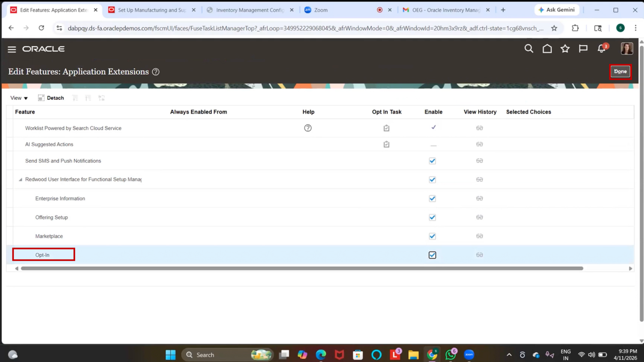Click the Enable column header
644x362 pixels.
pos(433,112)
